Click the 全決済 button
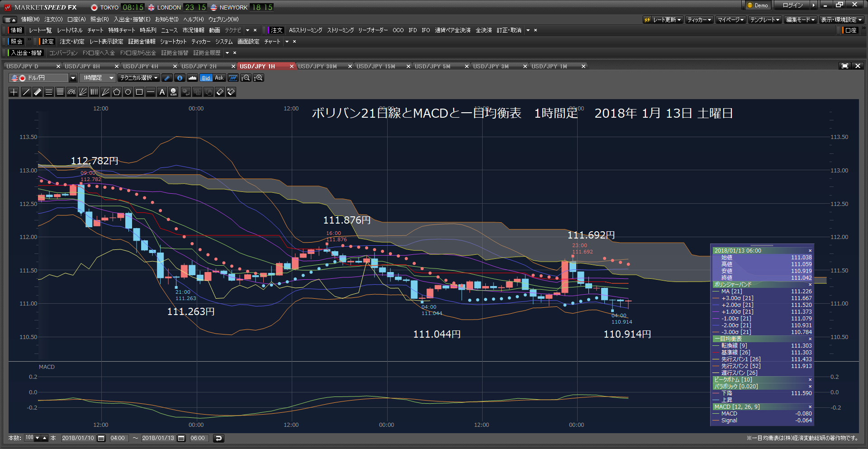 (x=484, y=30)
